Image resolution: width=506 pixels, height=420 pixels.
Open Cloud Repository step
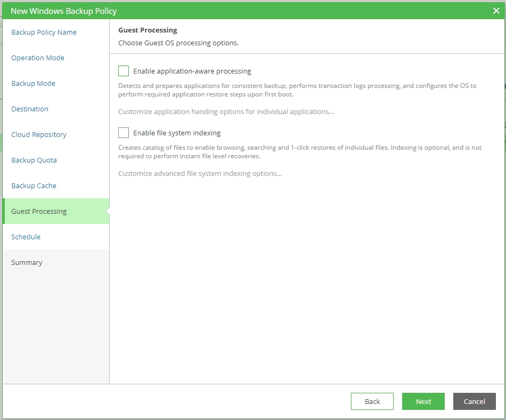coord(39,134)
